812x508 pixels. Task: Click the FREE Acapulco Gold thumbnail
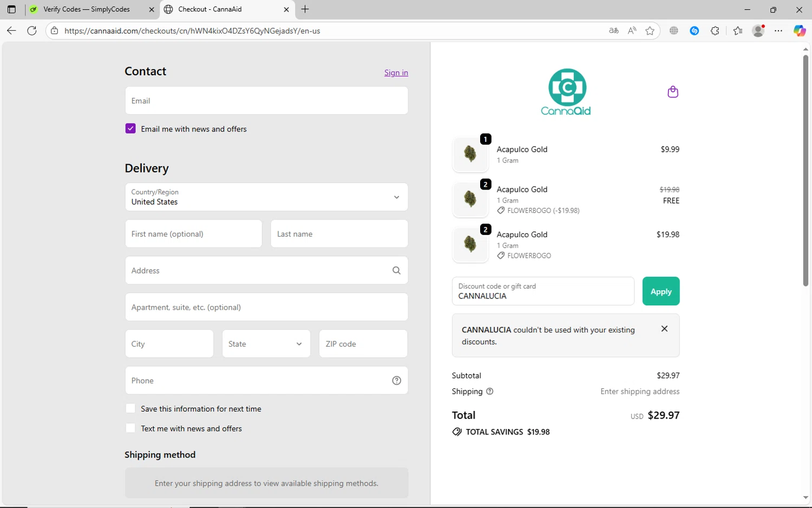470,199
